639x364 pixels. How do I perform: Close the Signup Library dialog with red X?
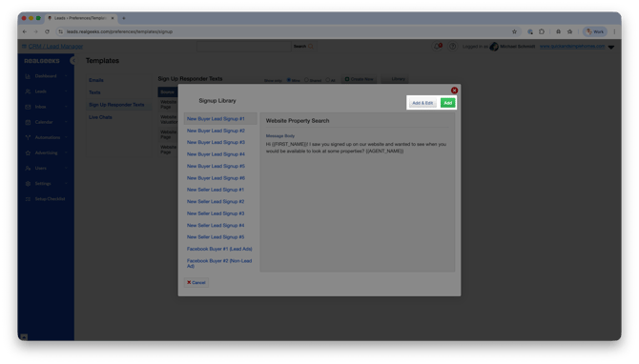click(x=454, y=91)
